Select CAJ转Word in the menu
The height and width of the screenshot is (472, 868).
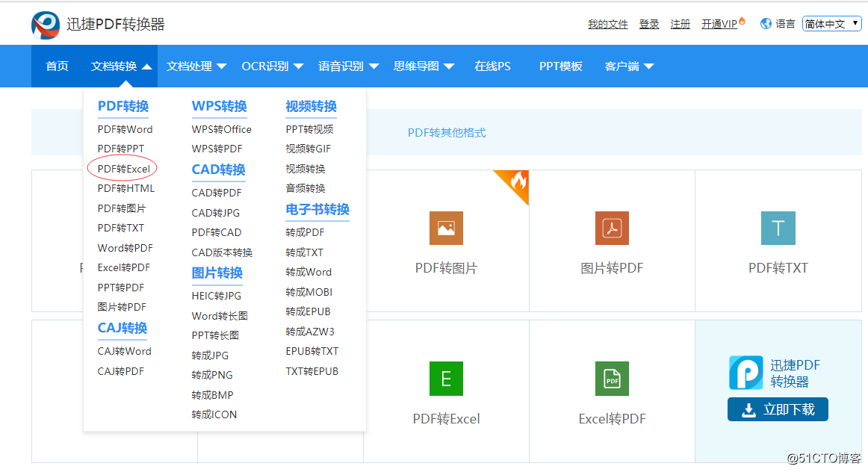(125, 351)
